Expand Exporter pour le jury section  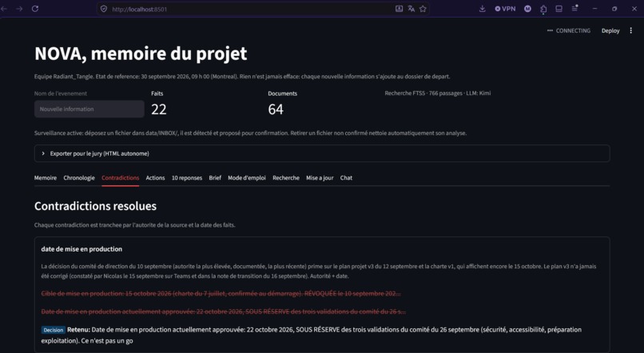[x=322, y=153]
